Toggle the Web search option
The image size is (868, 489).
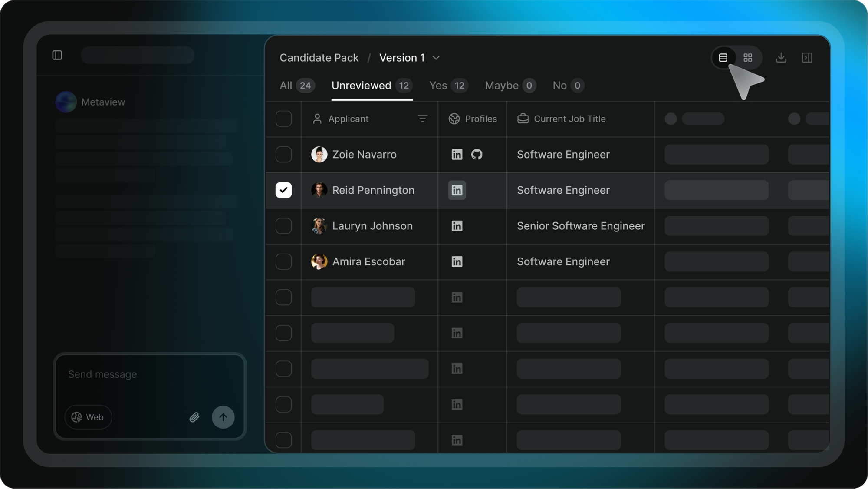pos(88,417)
